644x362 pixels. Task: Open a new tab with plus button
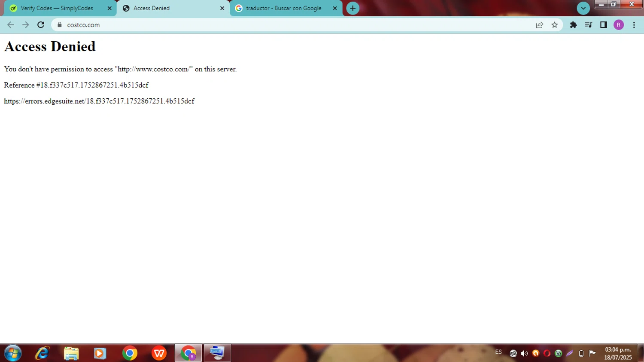pyautogui.click(x=352, y=8)
